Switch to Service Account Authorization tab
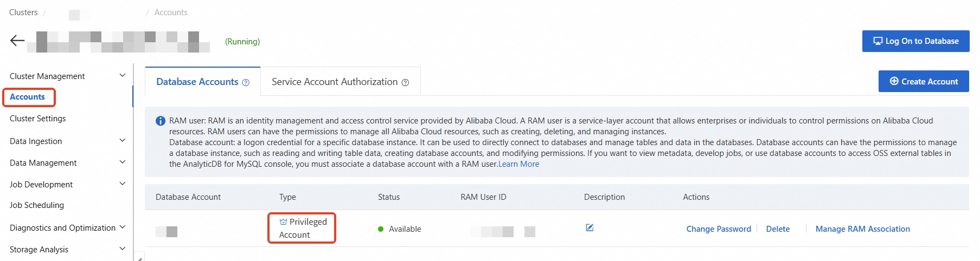The height and width of the screenshot is (261, 980). click(335, 82)
